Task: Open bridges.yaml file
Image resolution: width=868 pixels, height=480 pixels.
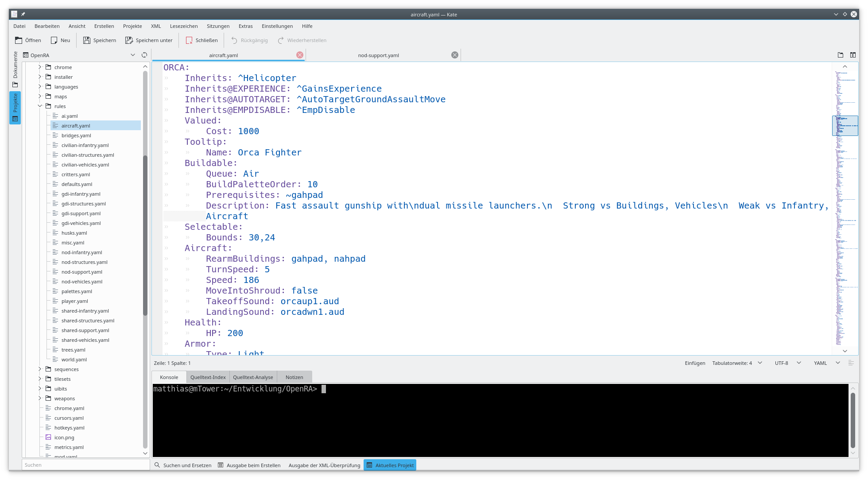Action: (76, 135)
